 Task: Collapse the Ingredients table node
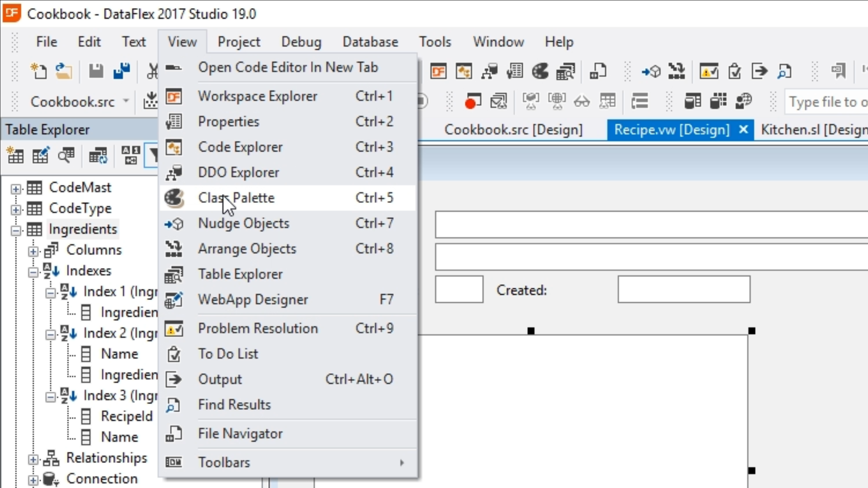(x=16, y=230)
